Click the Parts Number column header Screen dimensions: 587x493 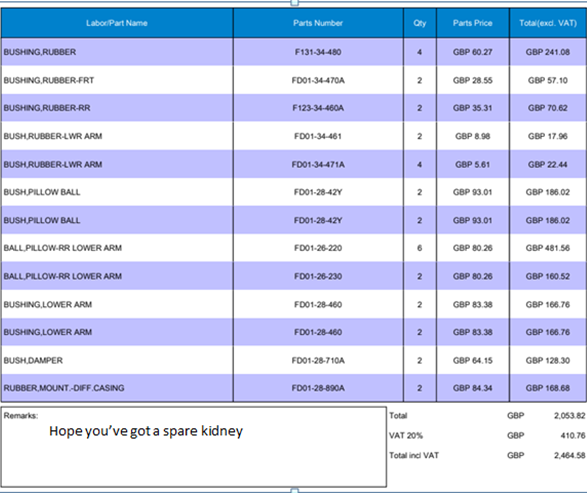318,23
